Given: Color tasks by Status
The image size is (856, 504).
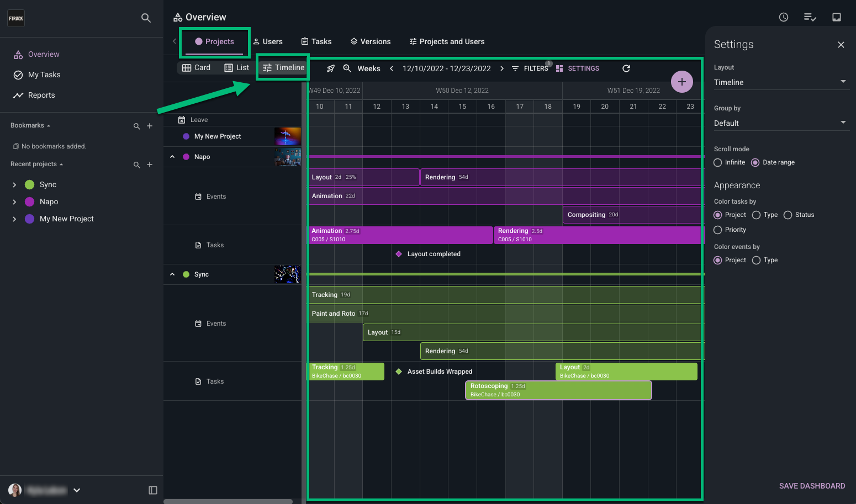Looking at the screenshot, I should (x=788, y=215).
